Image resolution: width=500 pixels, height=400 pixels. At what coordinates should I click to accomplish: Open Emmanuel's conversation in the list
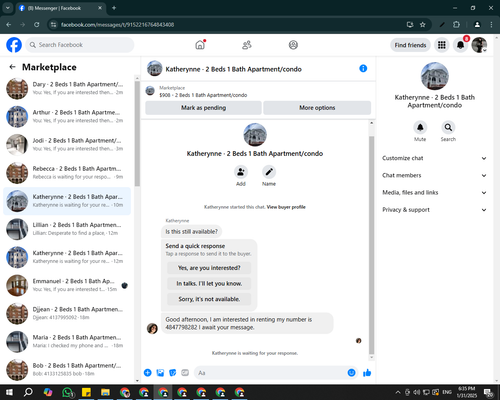67,285
